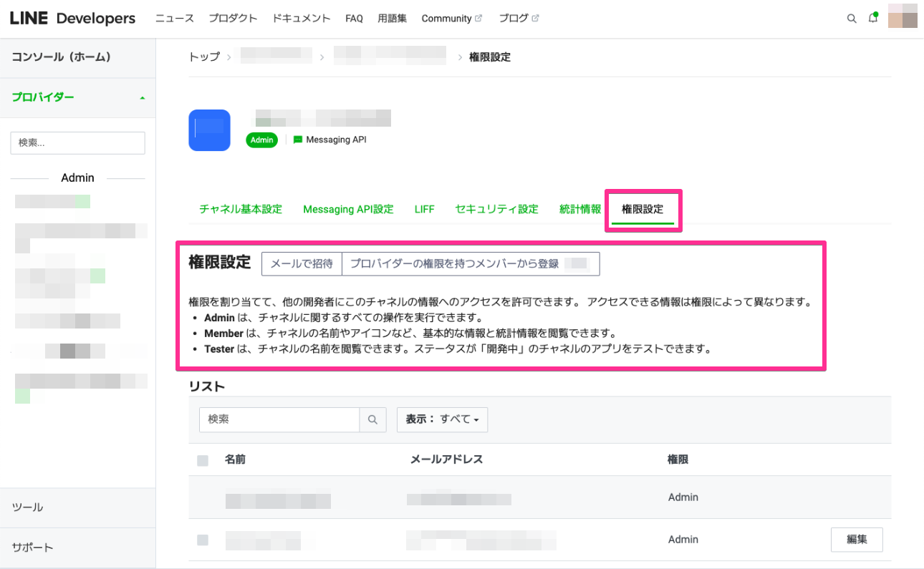Viewport: 924px width, 569px height.
Task: Select the 権限設定 tab
Action: [x=643, y=210]
